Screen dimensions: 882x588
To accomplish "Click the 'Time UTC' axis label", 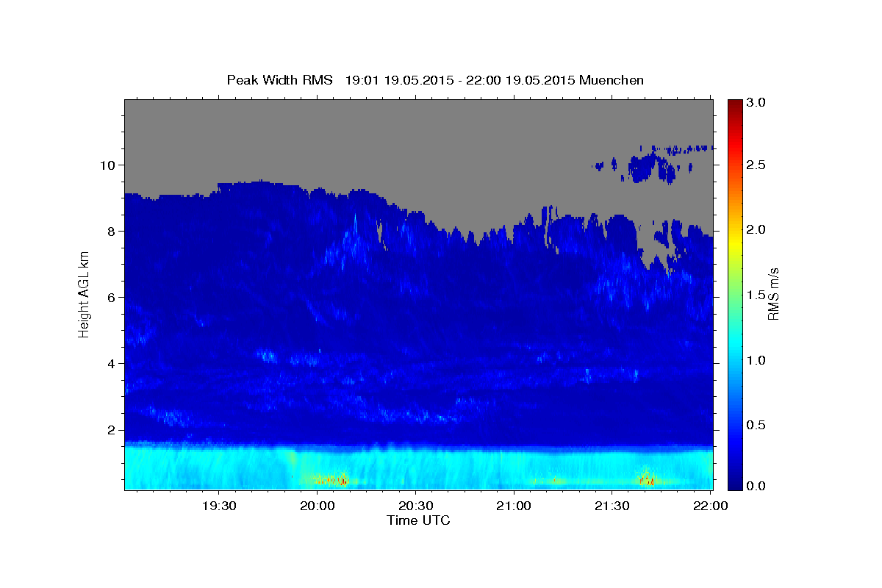I will tap(418, 520).
